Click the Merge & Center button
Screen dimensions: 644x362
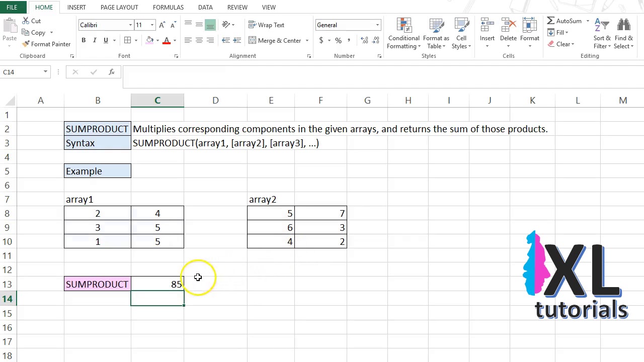[x=275, y=41]
